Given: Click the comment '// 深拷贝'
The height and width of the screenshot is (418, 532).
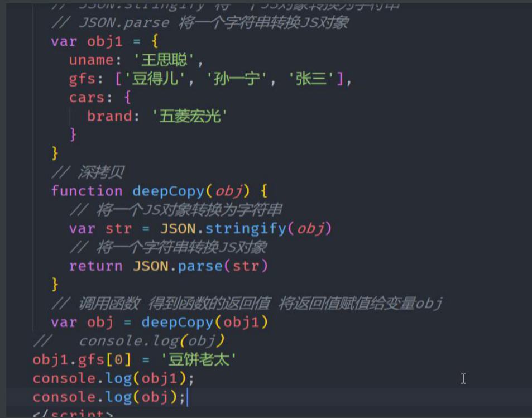Looking at the screenshot, I should click(x=88, y=172).
